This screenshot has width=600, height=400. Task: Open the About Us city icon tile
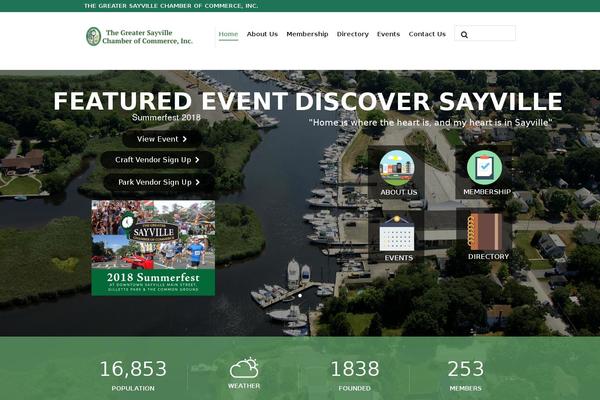tap(397, 172)
